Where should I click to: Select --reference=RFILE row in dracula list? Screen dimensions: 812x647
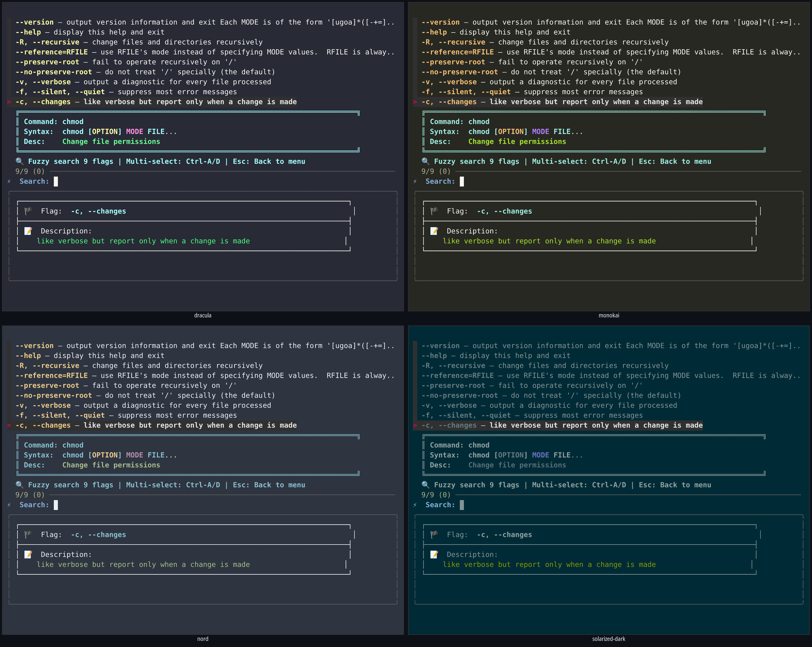205,52
